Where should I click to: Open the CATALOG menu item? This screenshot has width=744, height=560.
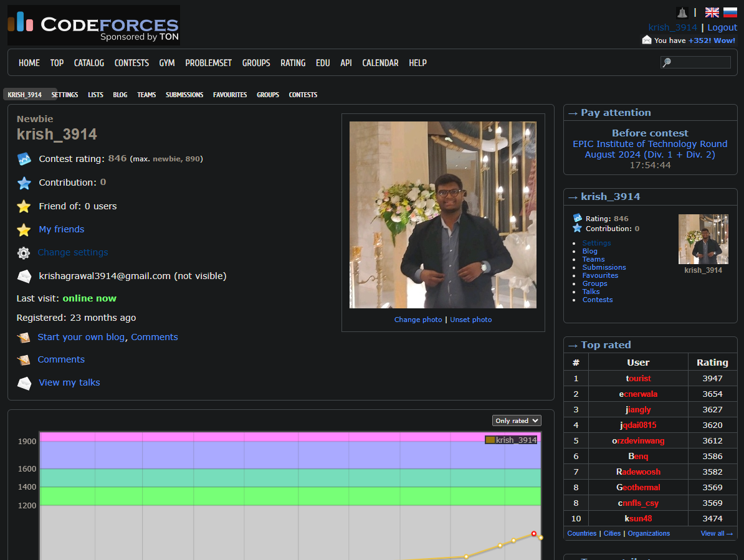88,62
